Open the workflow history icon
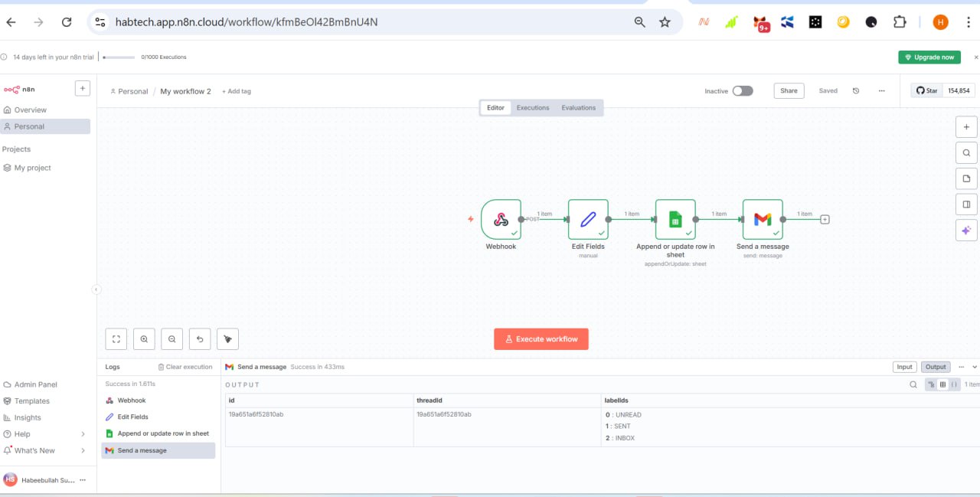The width and height of the screenshot is (980, 497). (x=856, y=91)
